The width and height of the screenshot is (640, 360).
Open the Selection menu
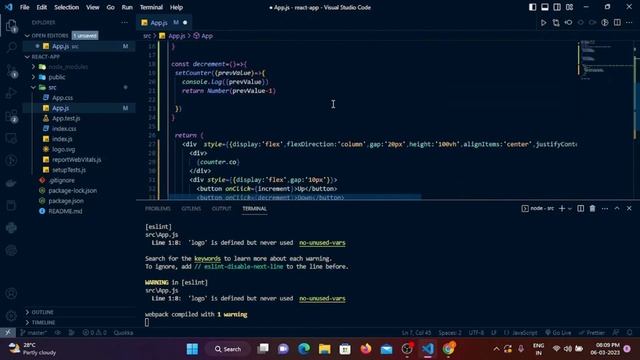pos(67,7)
